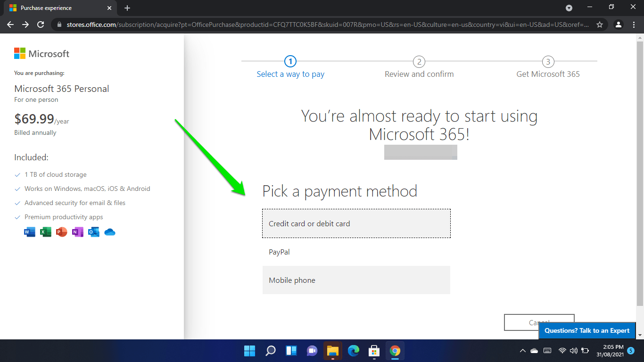
Task: Click 'Works on Windows, macOS, iOS & Android'
Action: click(87, 189)
